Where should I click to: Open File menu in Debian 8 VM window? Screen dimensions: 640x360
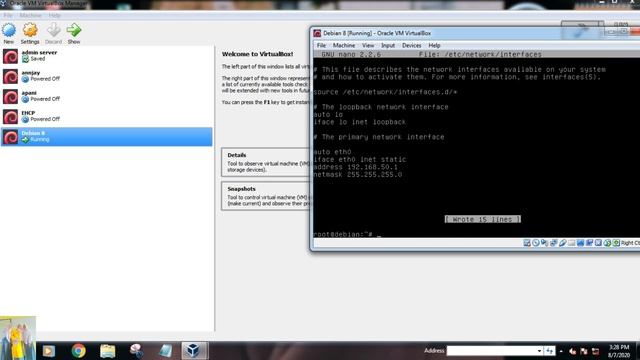click(321, 45)
